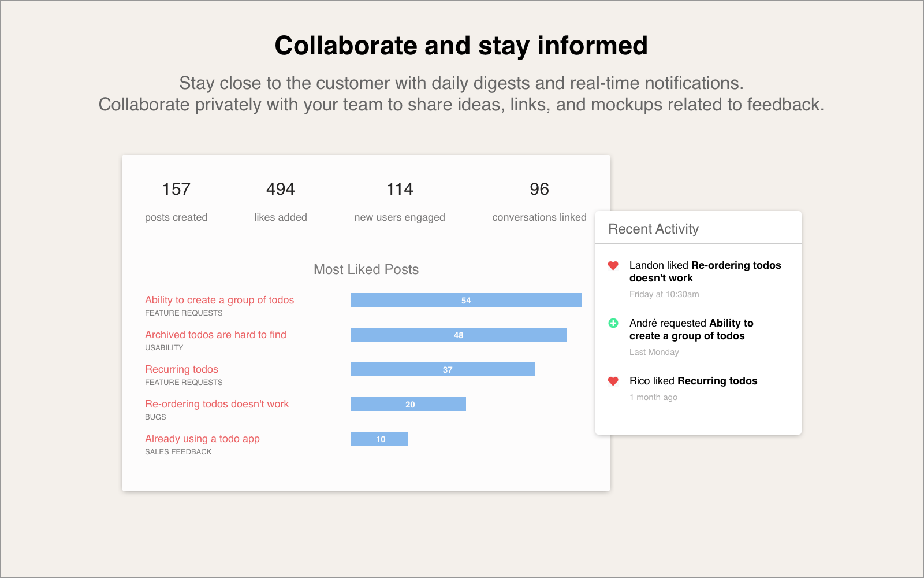
Task: Open 'Ability to create a group of todos' post
Action: pyautogui.click(x=219, y=300)
